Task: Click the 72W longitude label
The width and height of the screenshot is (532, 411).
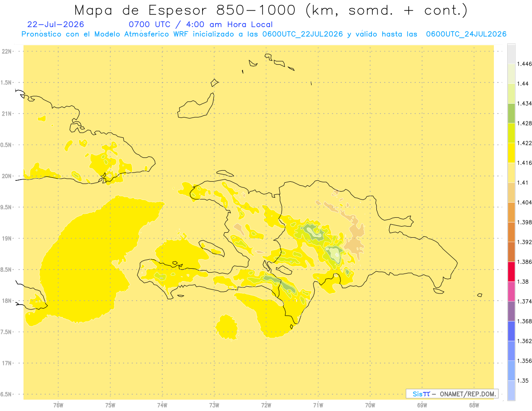Action: point(266,405)
